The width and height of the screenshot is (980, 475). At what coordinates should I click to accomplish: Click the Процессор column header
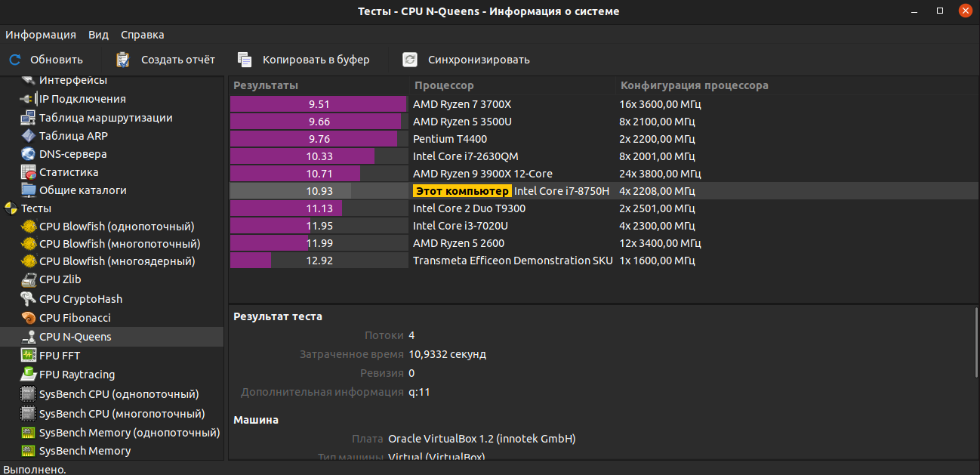pyautogui.click(x=444, y=85)
